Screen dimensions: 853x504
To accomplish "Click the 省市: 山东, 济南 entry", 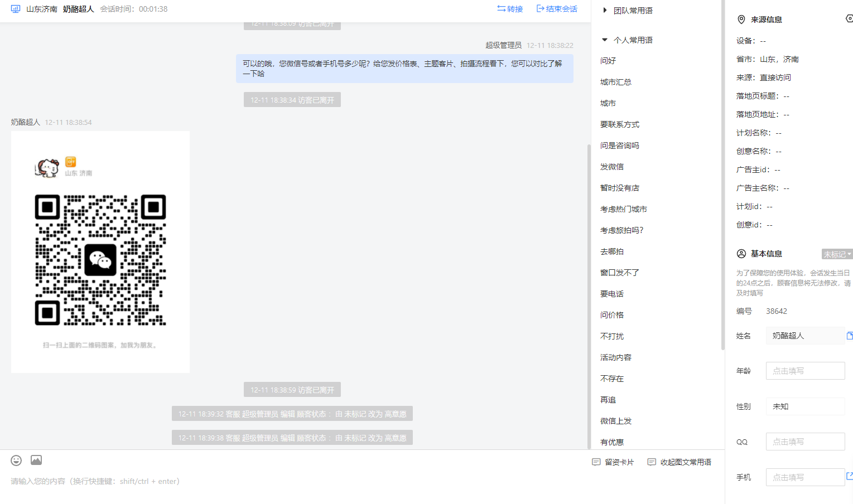I will 768,59.
